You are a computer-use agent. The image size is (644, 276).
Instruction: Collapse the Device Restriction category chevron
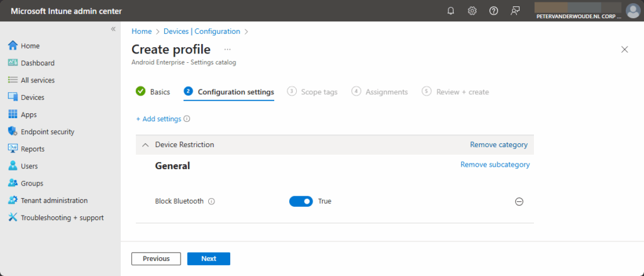(145, 145)
